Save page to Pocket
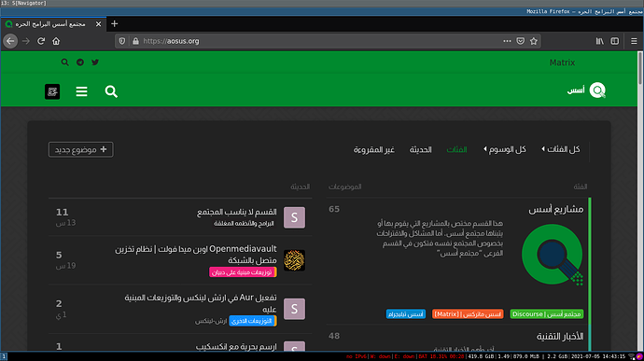This screenshot has width=644, height=361. click(x=521, y=41)
